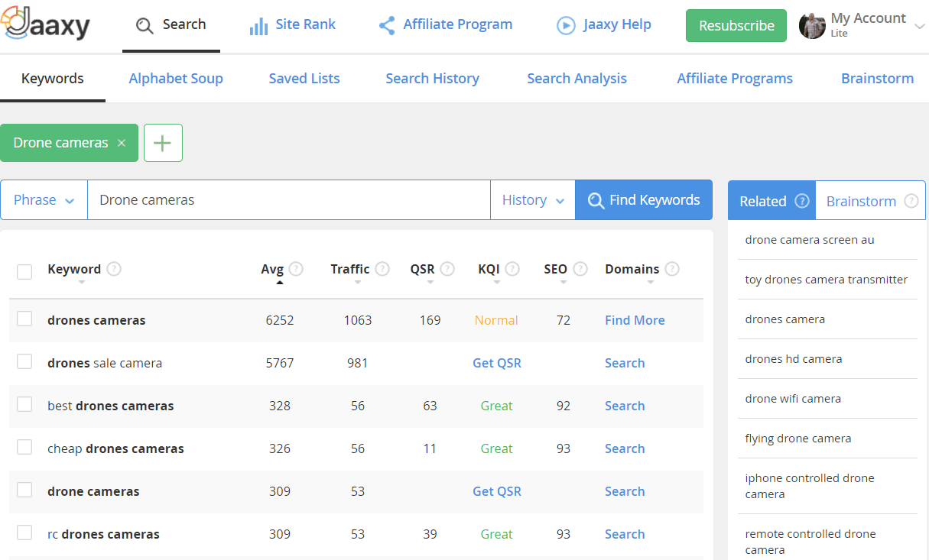Select related keyword drone camera screen au
929x560 pixels.
click(810, 240)
